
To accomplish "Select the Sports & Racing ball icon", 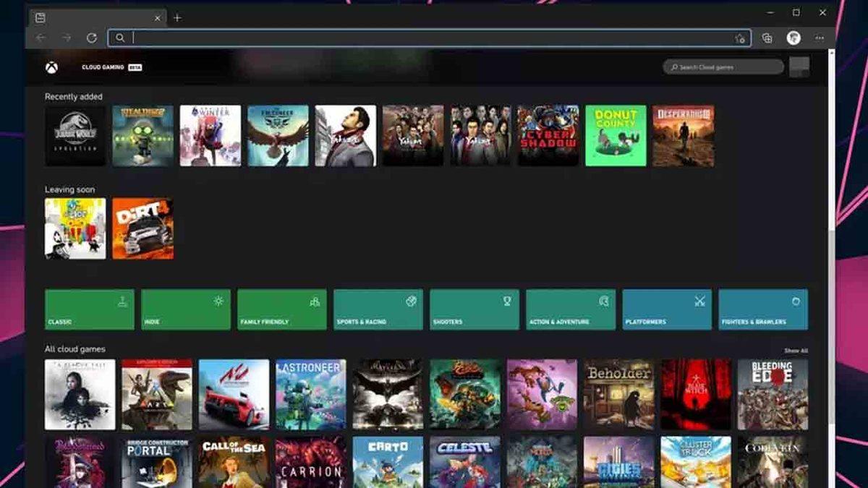I will (x=412, y=299).
